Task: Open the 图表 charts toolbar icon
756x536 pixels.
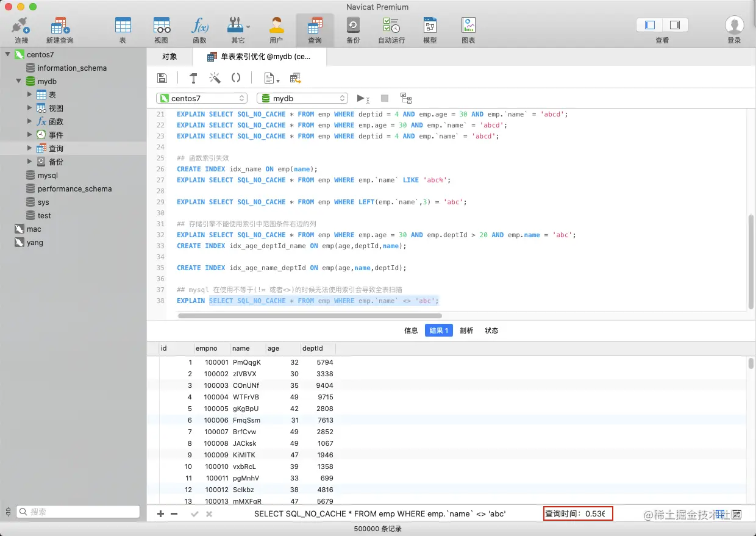Action: pyautogui.click(x=468, y=30)
